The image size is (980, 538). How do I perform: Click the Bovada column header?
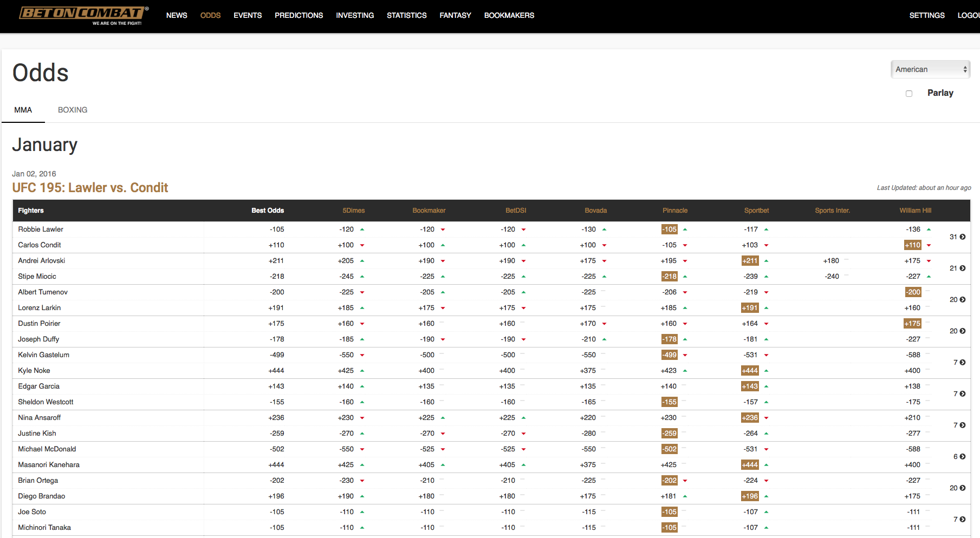click(596, 211)
